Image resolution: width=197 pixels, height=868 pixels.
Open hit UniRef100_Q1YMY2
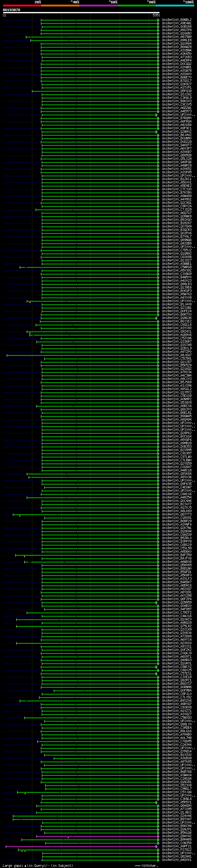[x=176, y=393]
